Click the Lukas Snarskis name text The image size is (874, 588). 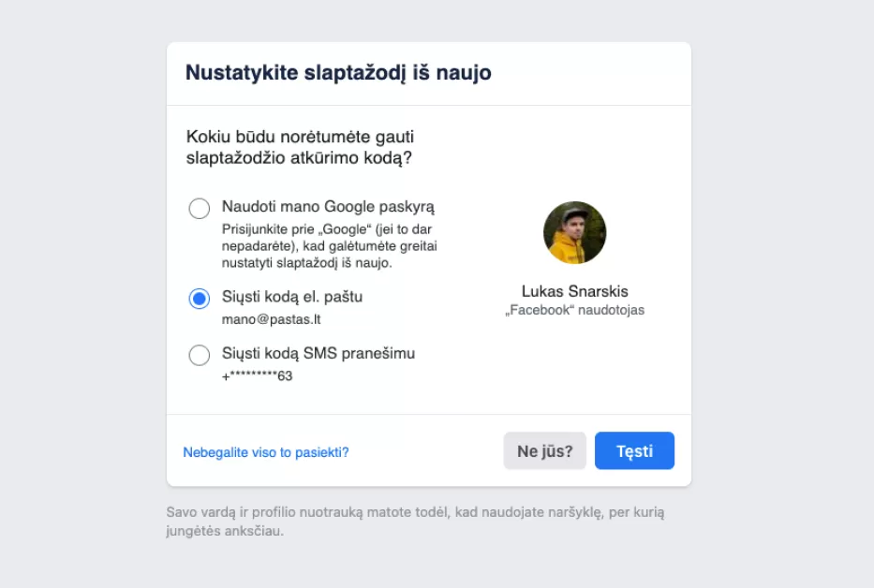click(574, 291)
